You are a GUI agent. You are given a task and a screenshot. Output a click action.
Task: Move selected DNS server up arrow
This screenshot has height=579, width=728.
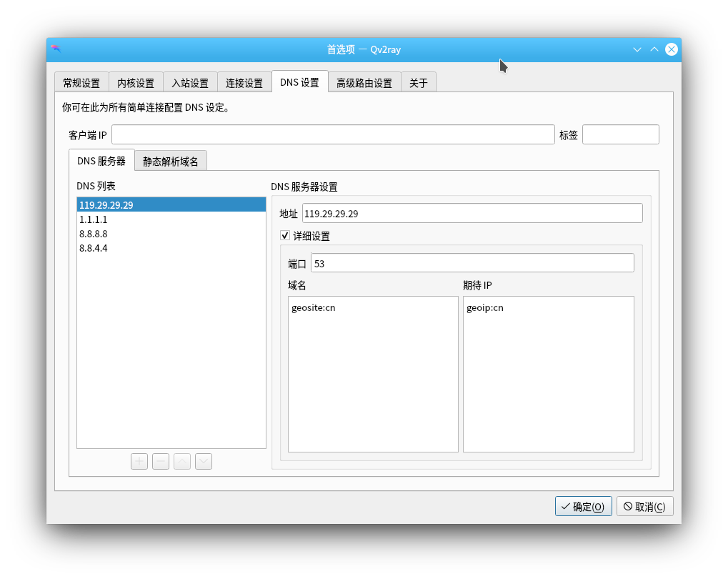pos(182,462)
